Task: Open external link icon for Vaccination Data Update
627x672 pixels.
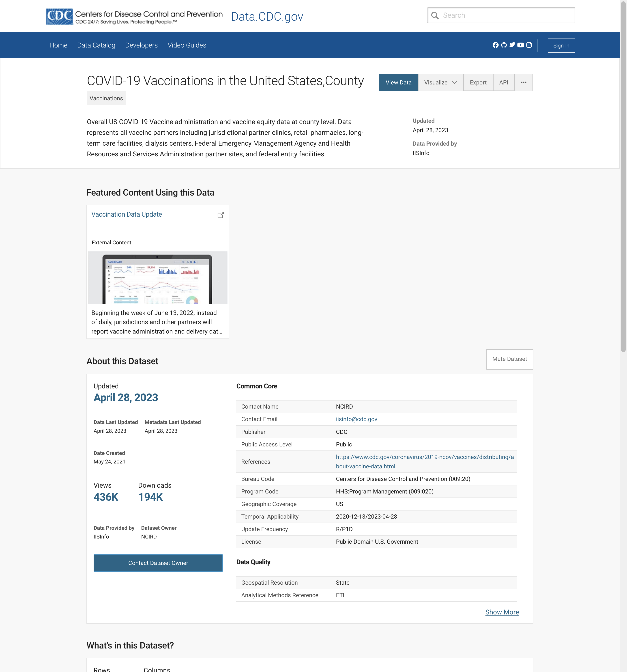Action: click(x=220, y=215)
